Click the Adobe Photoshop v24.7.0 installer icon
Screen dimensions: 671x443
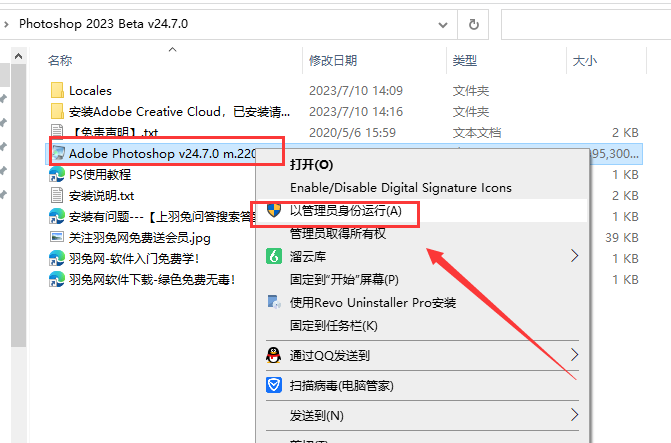click(58, 153)
